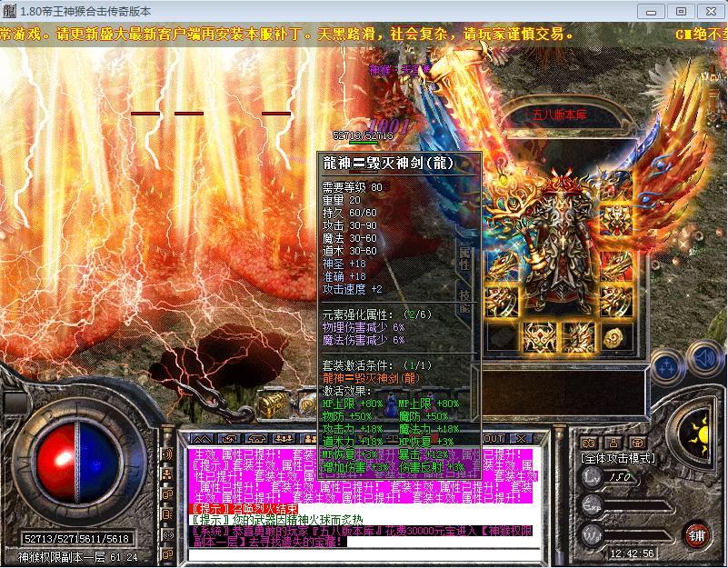Click the dual speech bubbles icon above attack mode
Viewport: 728px width, 568px height.
[589, 443]
